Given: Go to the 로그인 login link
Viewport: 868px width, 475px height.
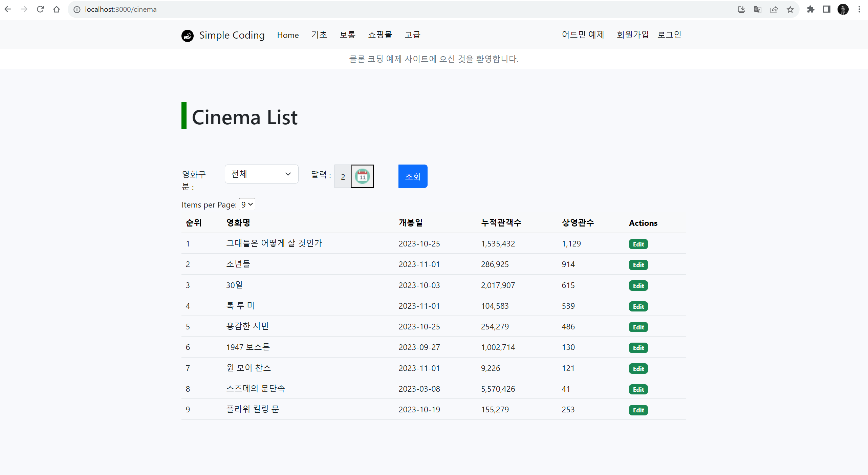Looking at the screenshot, I should (x=669, y=35).
